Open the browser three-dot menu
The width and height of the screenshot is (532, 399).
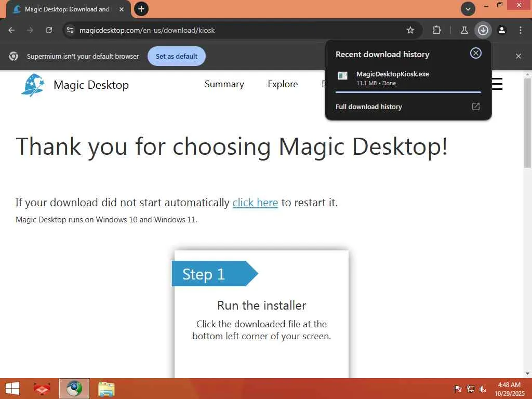tap(521, 30)
